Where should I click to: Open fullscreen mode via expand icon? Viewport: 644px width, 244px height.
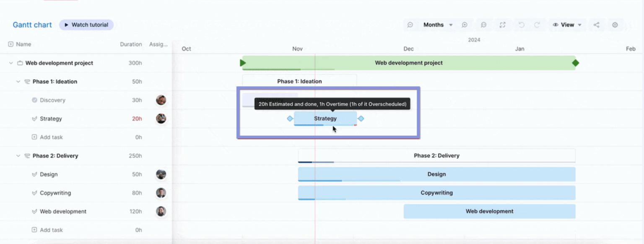tap(503, 25)
